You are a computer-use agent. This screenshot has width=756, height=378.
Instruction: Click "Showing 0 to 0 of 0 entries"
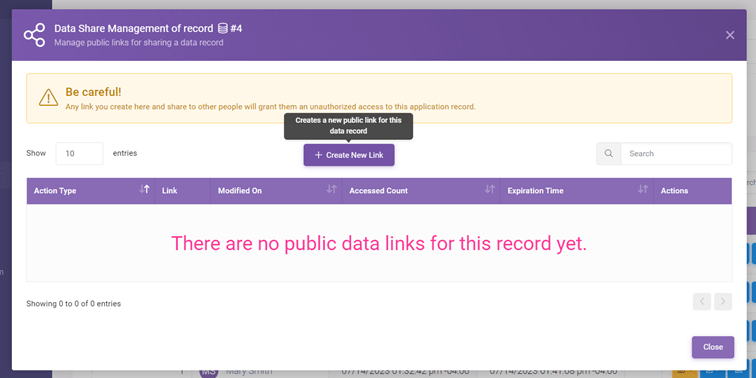coord(74,304)
